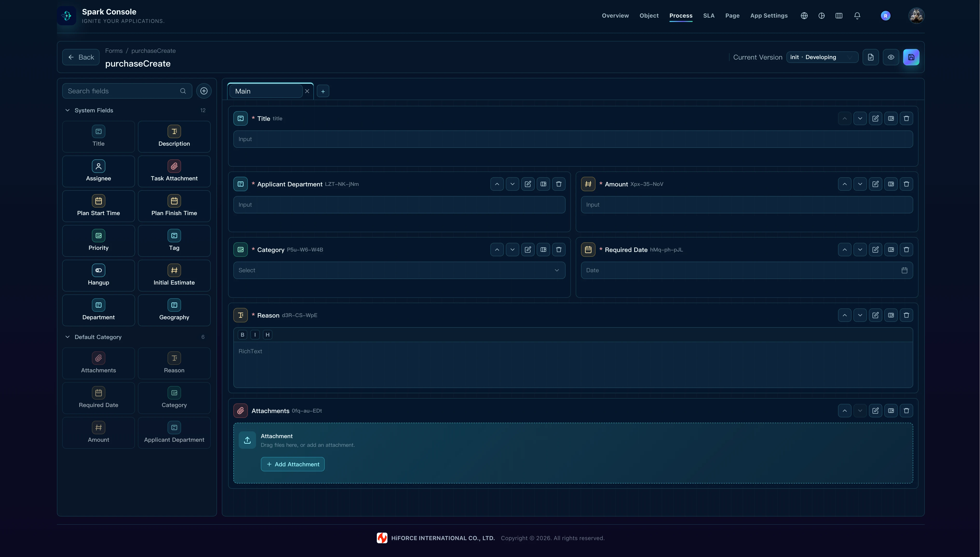
Task: Click the Add Attachment button
Action: (x=292, y=464)
